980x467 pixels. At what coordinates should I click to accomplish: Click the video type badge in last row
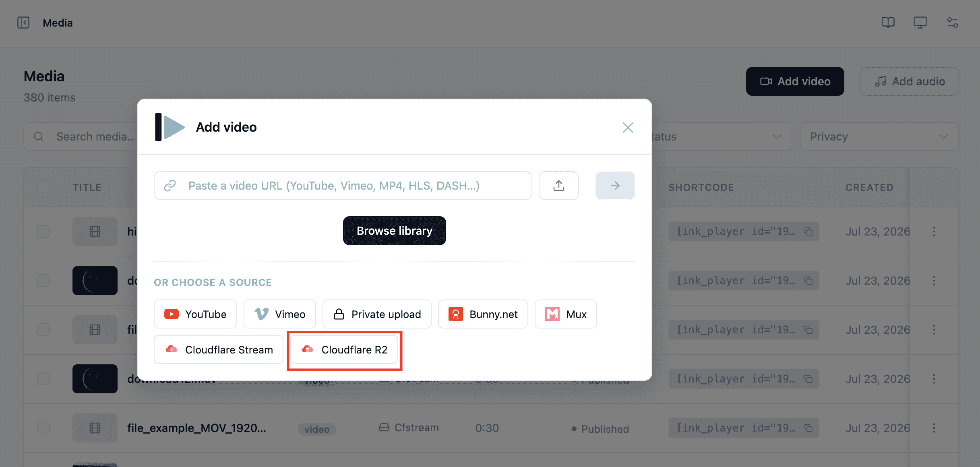click(x=317, y=429)
